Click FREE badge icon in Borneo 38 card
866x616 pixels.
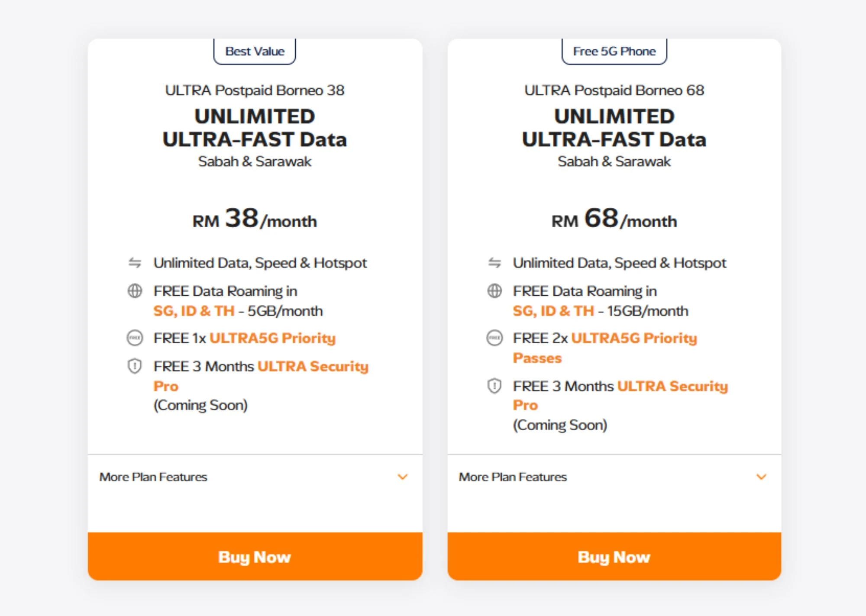point(135,338)
